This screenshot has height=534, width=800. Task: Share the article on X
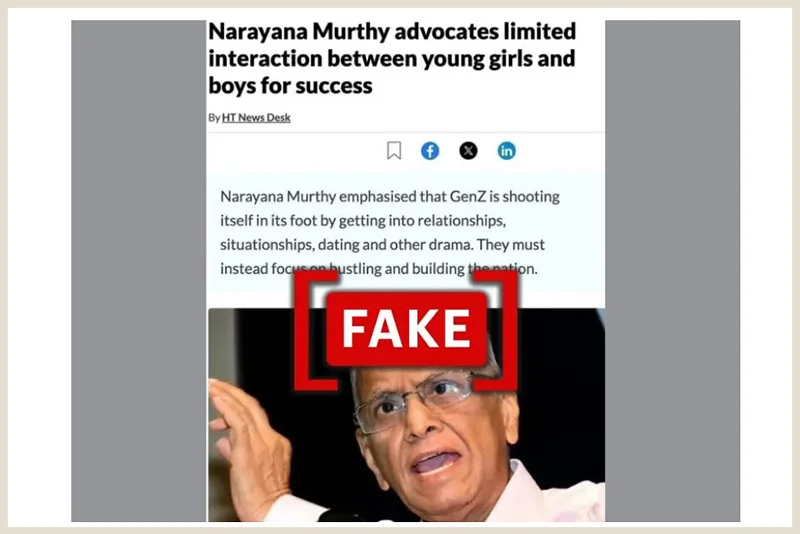468,150
